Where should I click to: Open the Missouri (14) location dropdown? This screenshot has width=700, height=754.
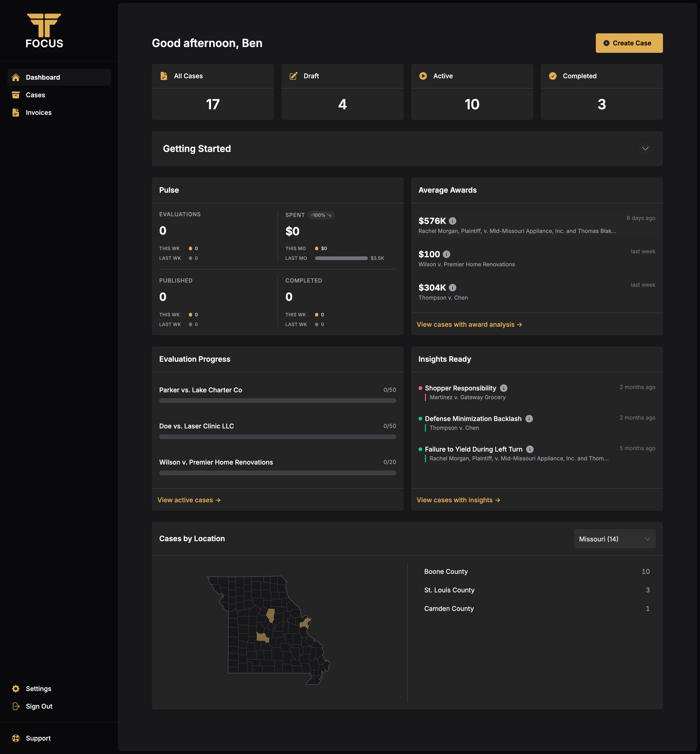click(x=614, y=539)
